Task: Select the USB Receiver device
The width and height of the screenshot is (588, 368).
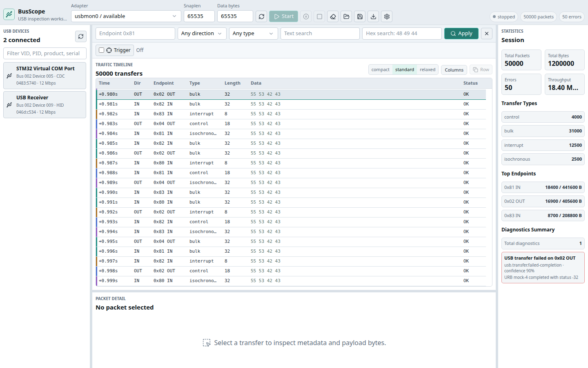Action: click(45, 105)
